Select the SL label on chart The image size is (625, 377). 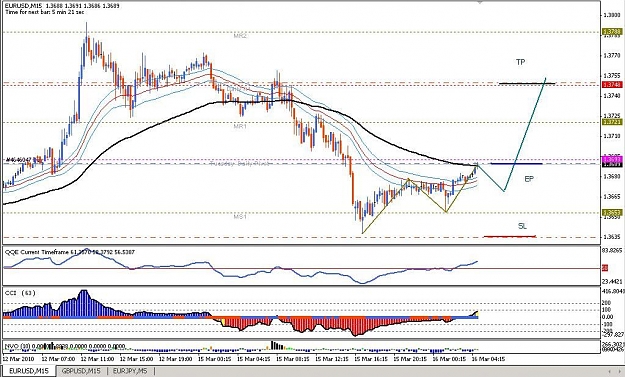pos(522,226)
